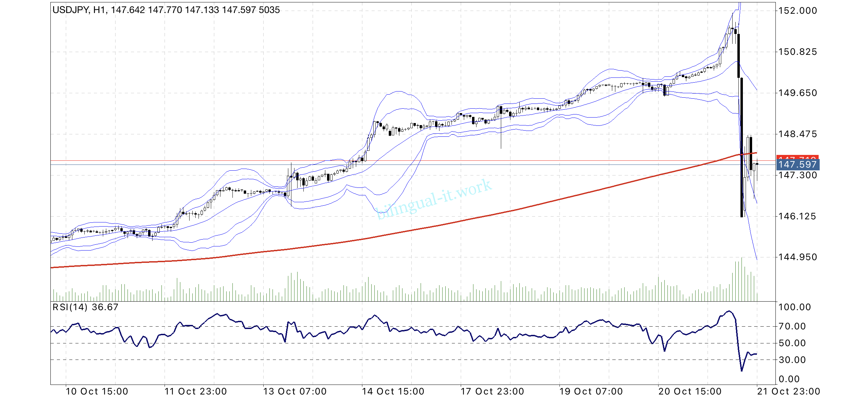This screenshot has height=401, width=868.
Task: Click the RSI 30.00 level label
Action: 792,360
